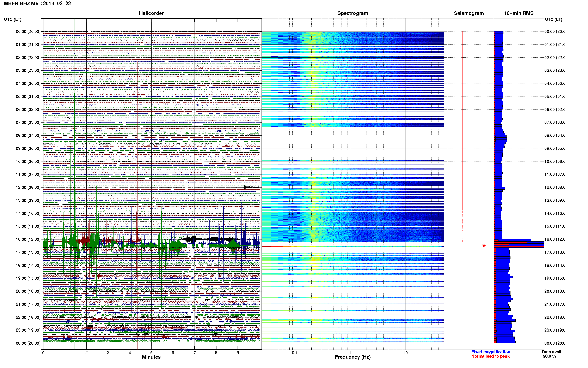Click the left time label '04:00 (00:00)'
The width and height of the screenshot is (588, 368).
coord(28,83)
